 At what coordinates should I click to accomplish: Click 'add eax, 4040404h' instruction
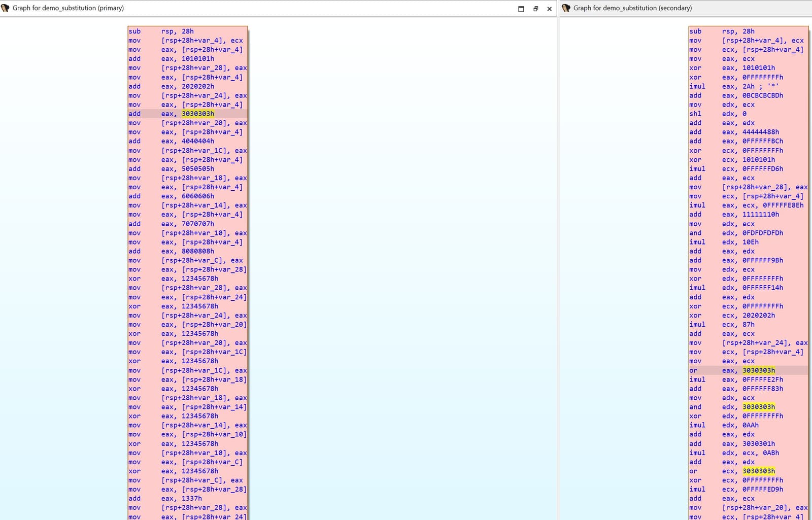pos(172,141)
